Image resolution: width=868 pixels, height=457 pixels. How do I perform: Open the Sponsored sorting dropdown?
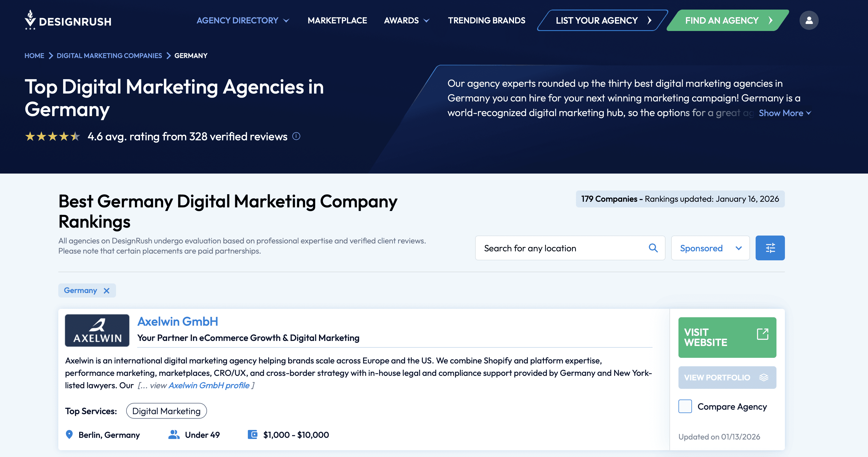tap(710, 248)
